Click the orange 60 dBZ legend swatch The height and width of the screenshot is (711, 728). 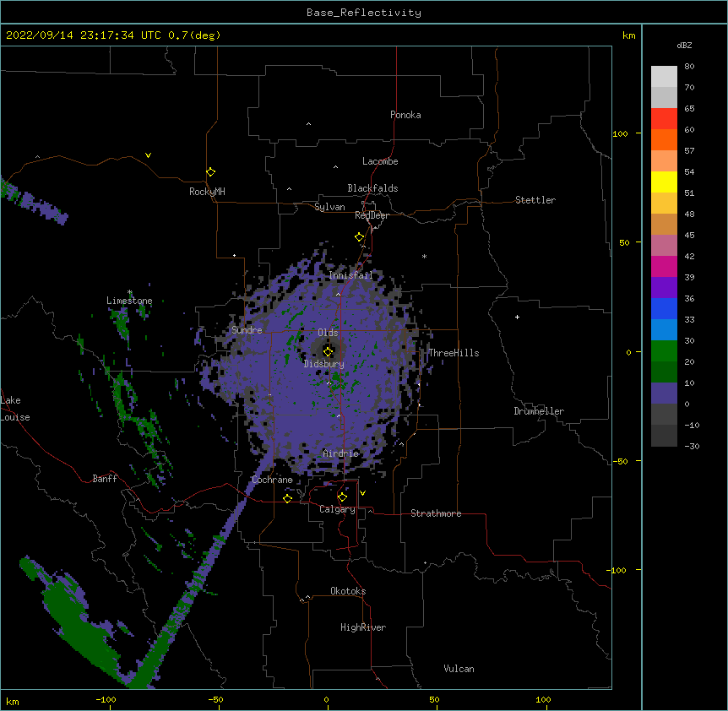point(664,139)
